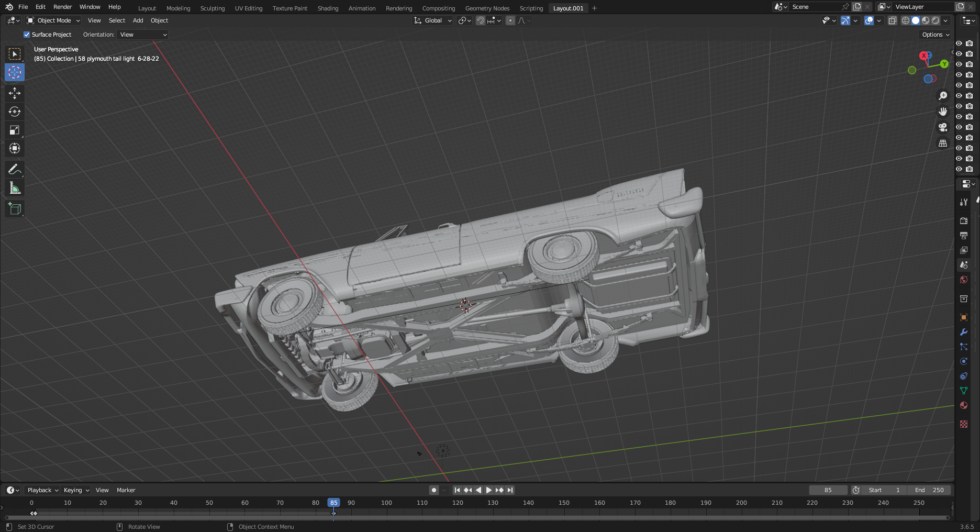
Task: Toggle show gizmo button
Action: click(x=845, y=20)
